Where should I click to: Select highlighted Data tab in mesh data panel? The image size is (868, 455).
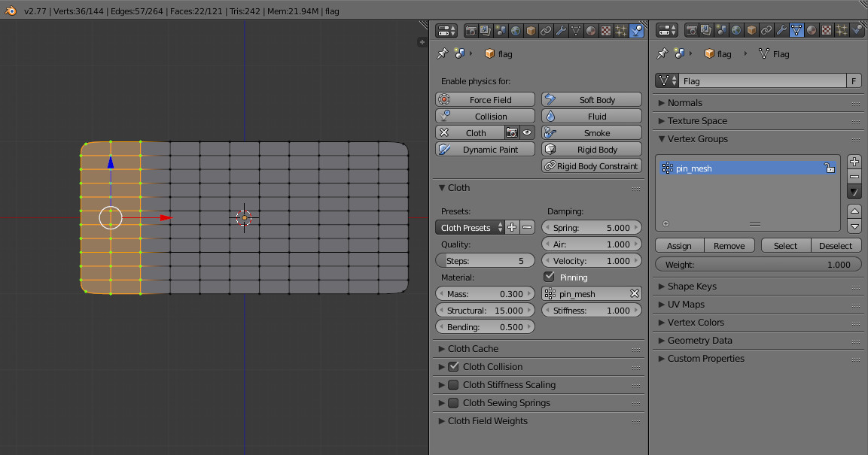coord(796,31)
